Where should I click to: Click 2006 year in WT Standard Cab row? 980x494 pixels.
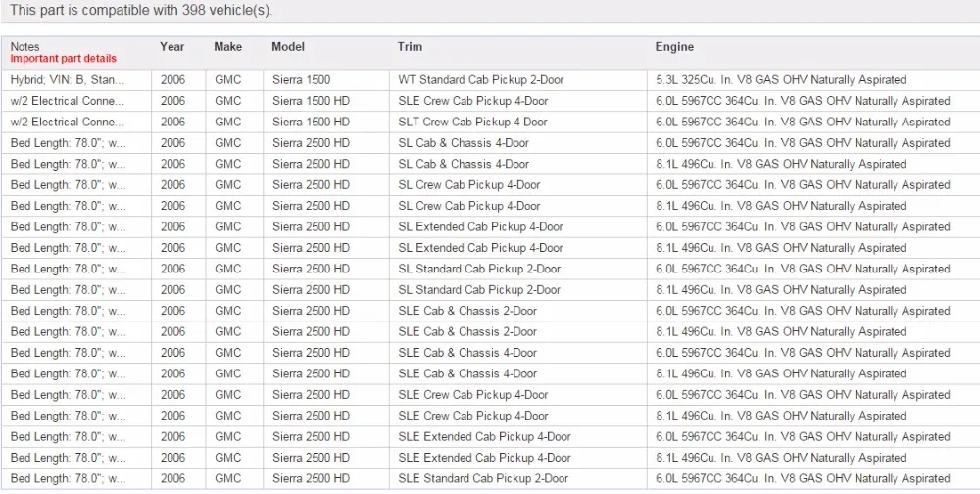172,80
